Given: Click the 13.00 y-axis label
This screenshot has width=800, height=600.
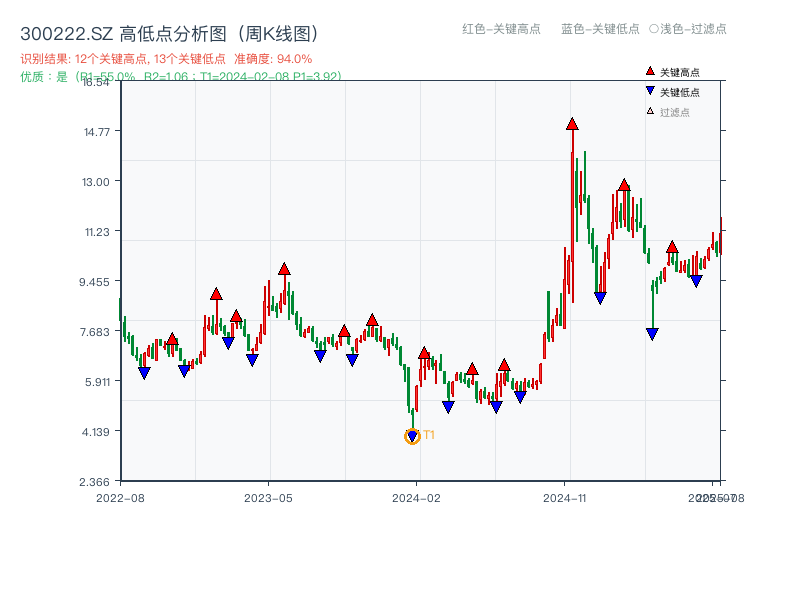Looking at the screenshot, I should (96, 182).
